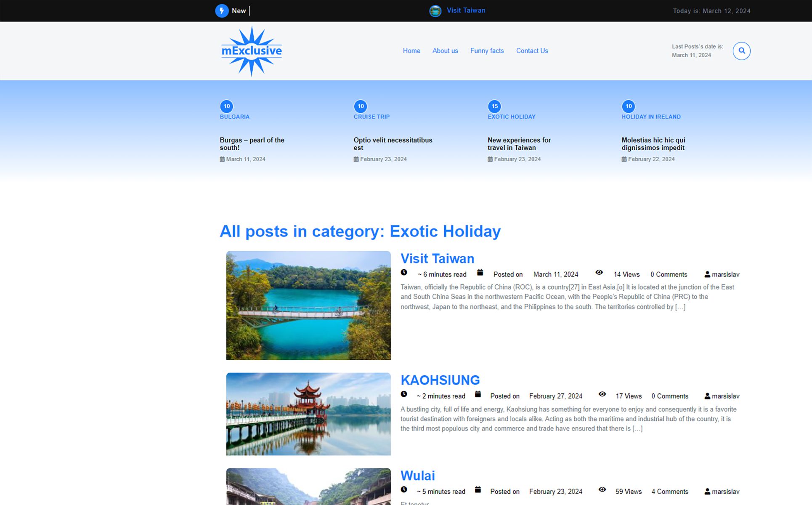Open Burgas – pearl of the south post
The image size is (812, 505).
[x=252, y=144]
